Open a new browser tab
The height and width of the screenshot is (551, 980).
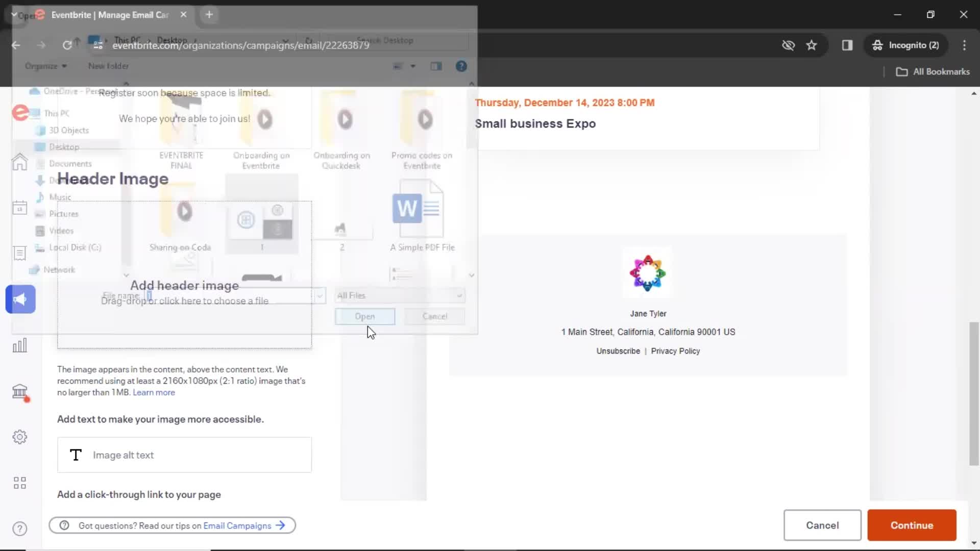click(209, 14)
